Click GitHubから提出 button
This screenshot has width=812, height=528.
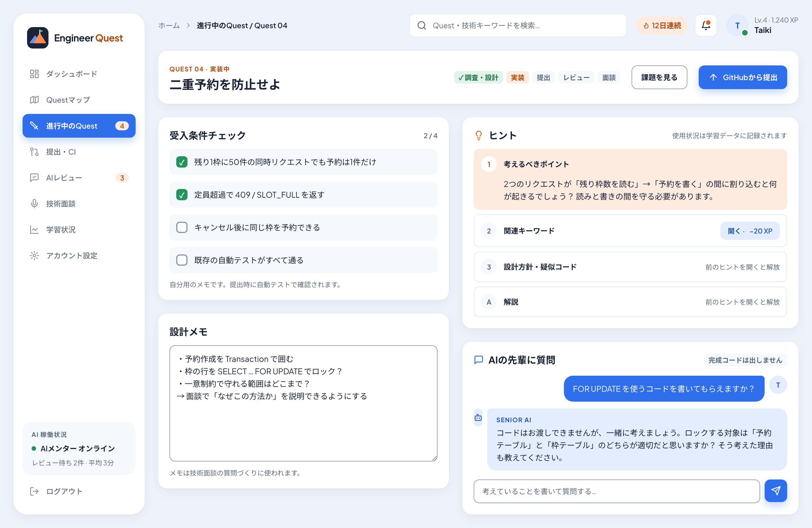[743, 78]
